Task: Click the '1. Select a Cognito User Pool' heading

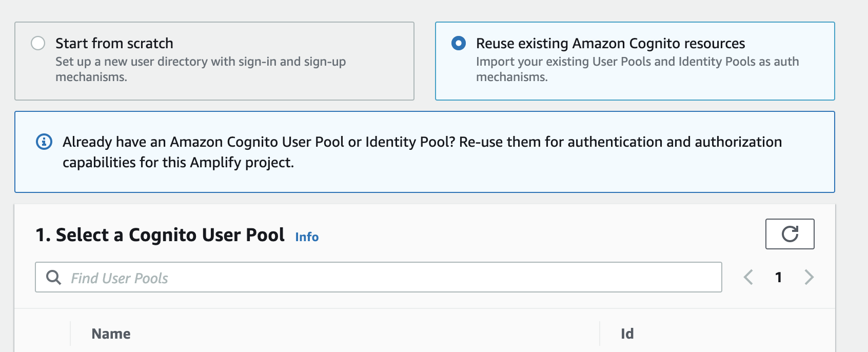Action: (160, 235)
